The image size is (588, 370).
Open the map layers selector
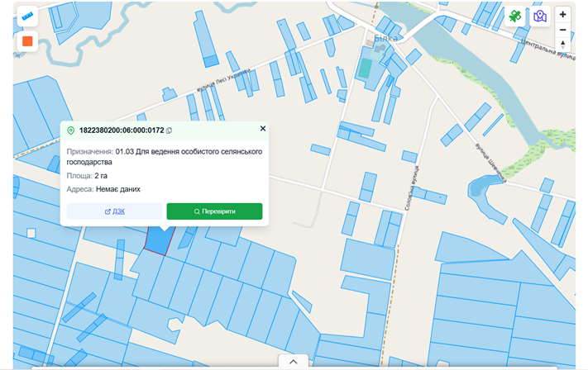(540, 16)
